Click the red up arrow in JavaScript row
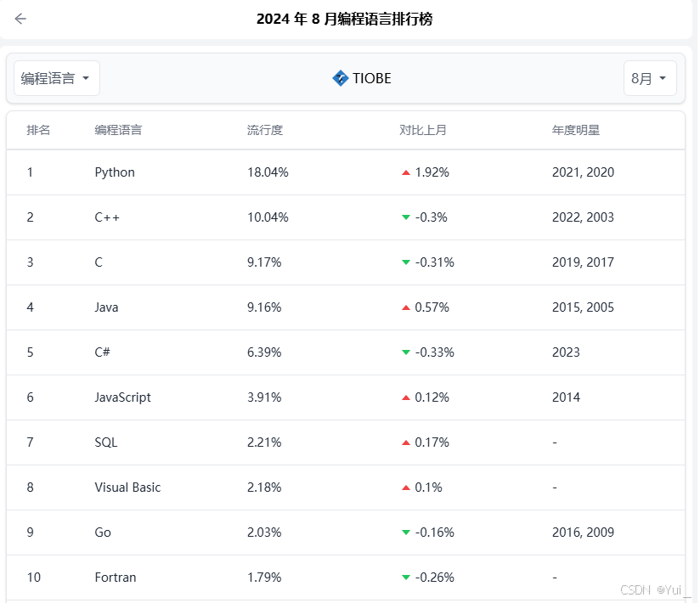This screenshot has width=700, height=603. click(x=406, y=397)
